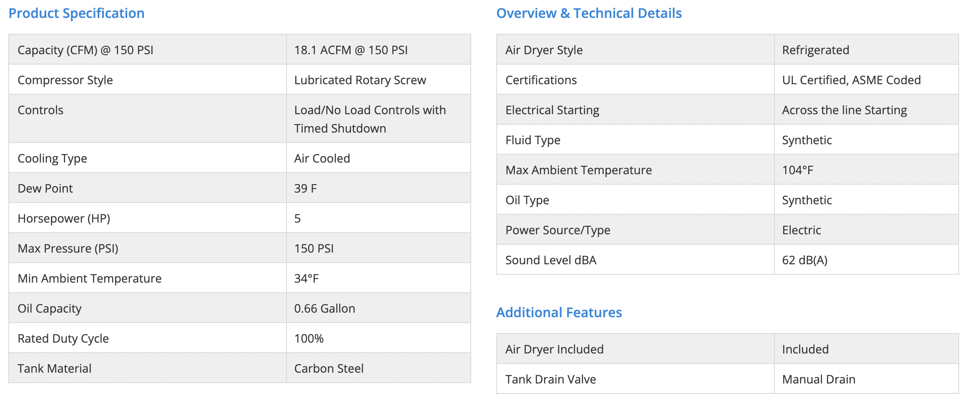The height and width of the screenshot is (406, 980).
Task: Click the 0.66 Gallon oil capacity value
Action: (x=324, y=308)
